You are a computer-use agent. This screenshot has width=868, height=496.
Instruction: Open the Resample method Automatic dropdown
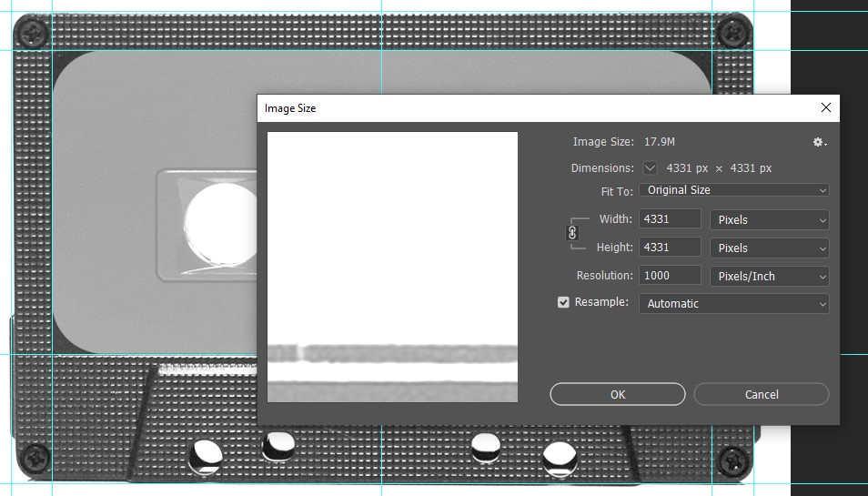733,304
